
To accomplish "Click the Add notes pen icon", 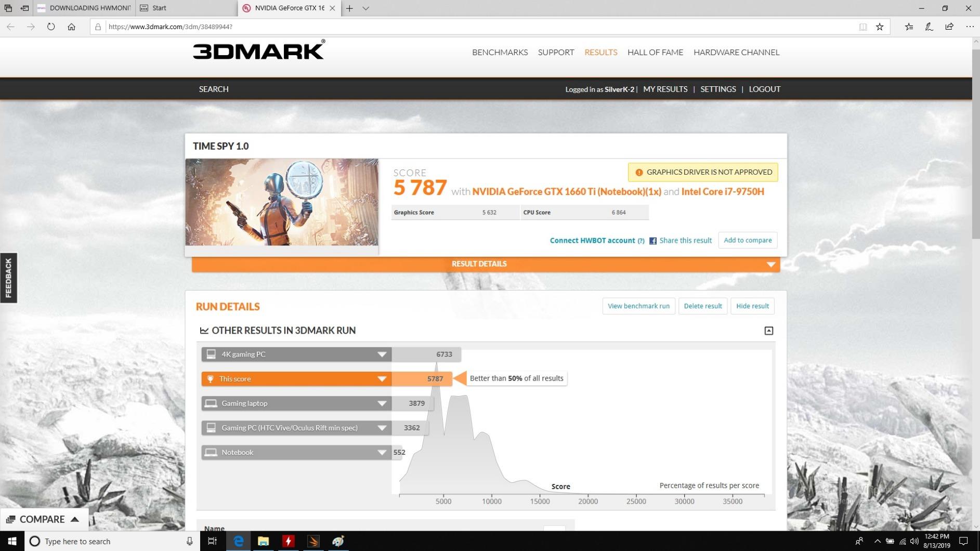I will (x=929, y=27).
